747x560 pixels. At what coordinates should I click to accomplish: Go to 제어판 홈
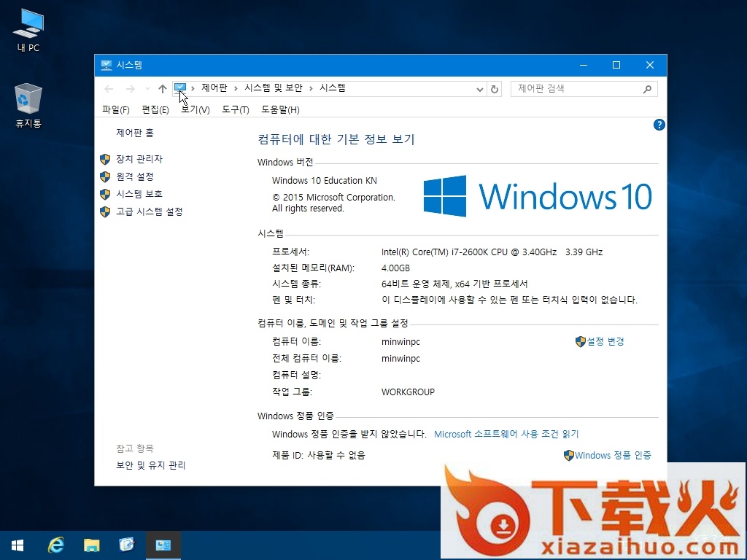pyautogui.click(x=135, y=133)
